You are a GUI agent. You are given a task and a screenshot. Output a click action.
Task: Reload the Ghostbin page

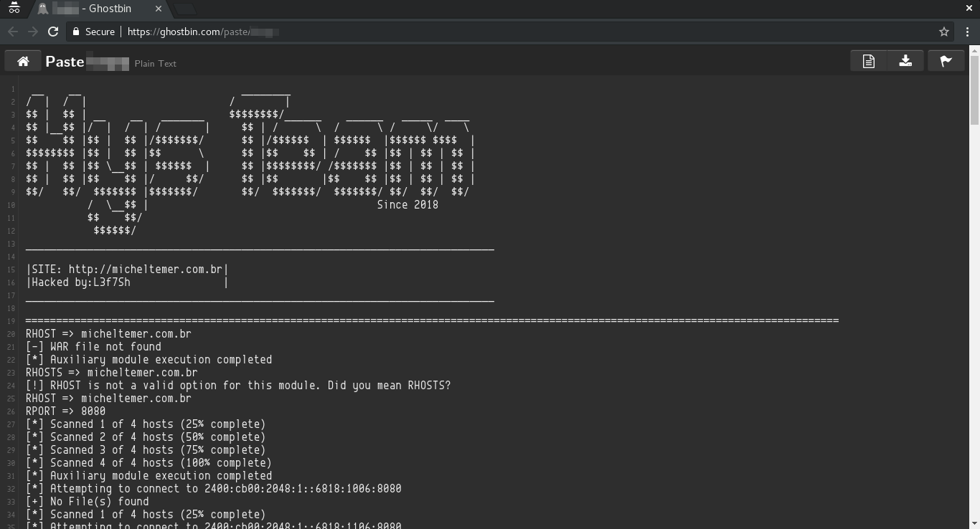(x=53, y=32)
